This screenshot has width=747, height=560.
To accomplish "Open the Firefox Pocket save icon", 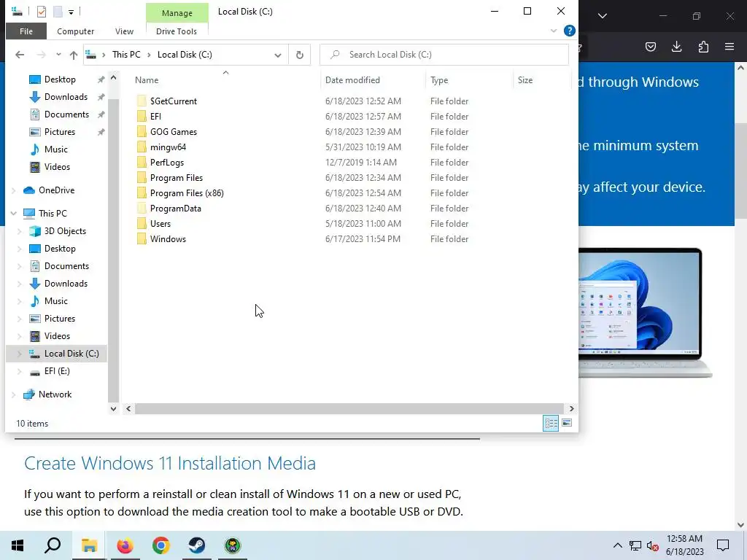I will coord(650,47).
